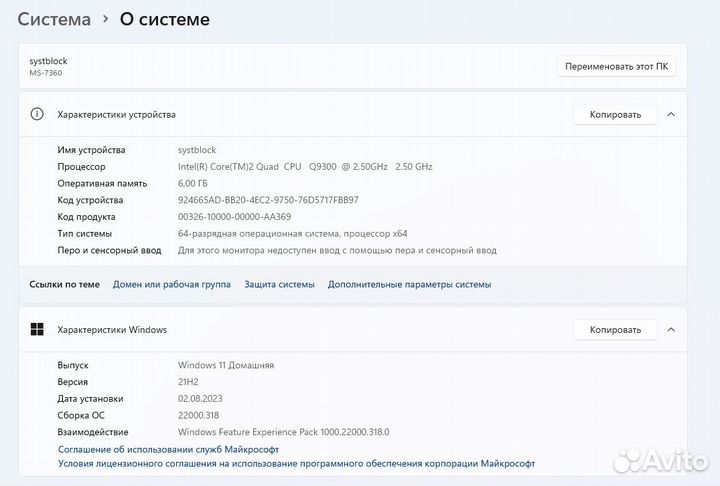
Task: Select the Тип системы label
Action: click(84, 233)
